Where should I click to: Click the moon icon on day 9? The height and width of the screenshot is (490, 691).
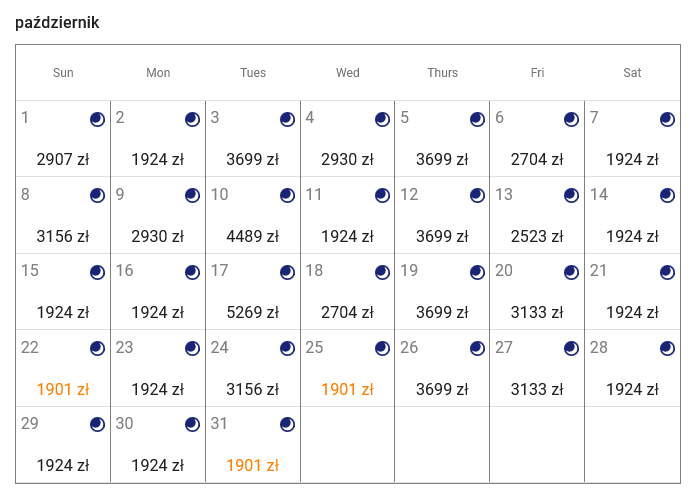point(192,196)
